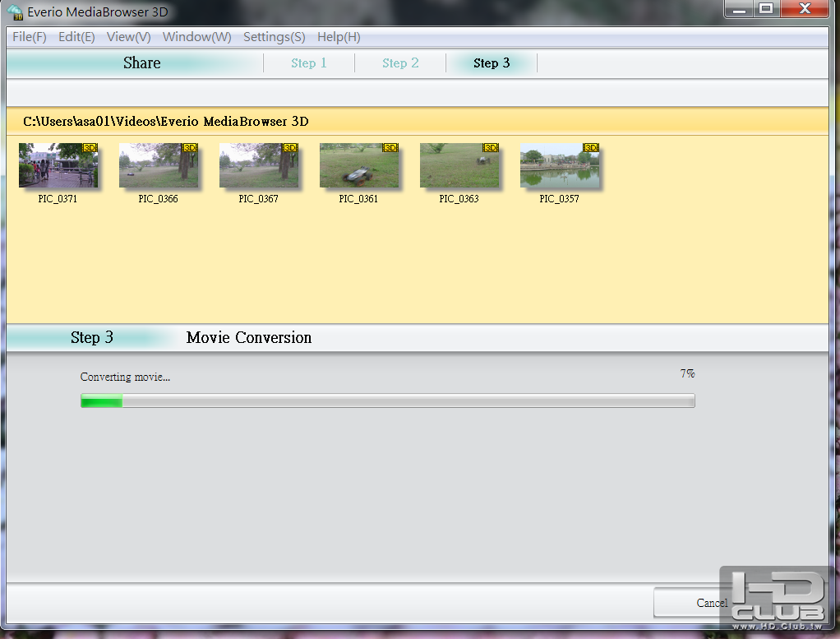Open the View(V) menu
840x639 pixels.
coord(128,37)
